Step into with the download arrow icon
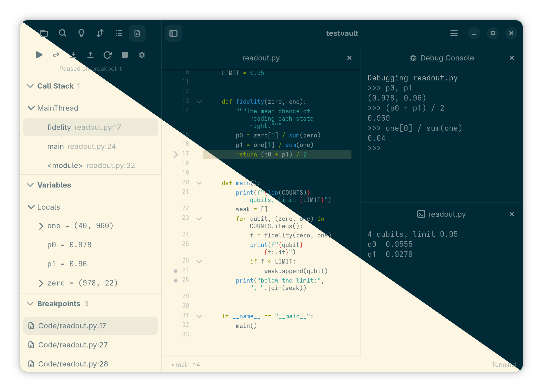 click(x=73, y=55)
